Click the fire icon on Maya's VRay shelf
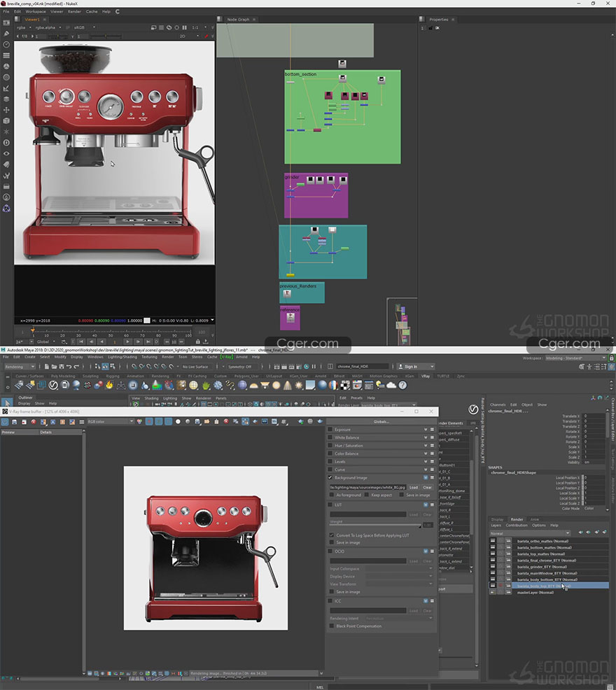This screenshot has height=690, width=616. pyautogui.click(x=109, y=386)
